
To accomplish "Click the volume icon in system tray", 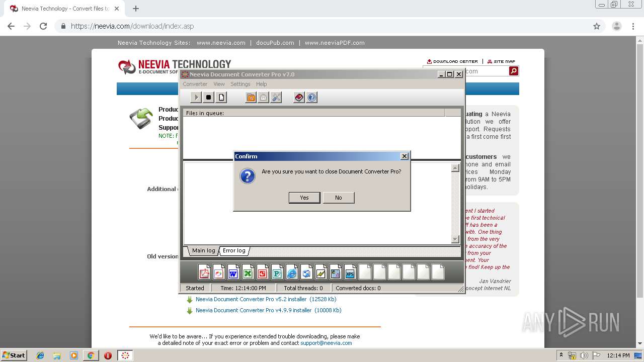I will [584, 355].
